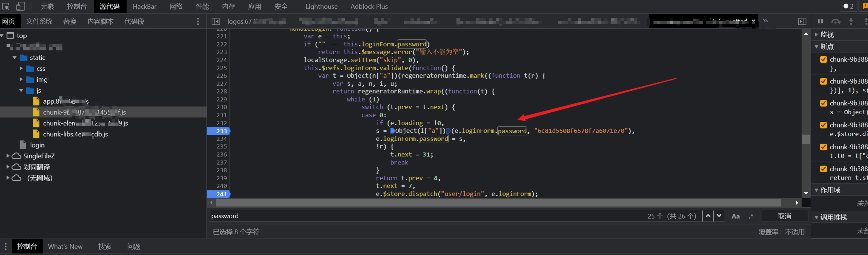Viewport: 868px width, 255px height.
Task: Click the hide debugger panel icon
Action: (x=802, y=21)
